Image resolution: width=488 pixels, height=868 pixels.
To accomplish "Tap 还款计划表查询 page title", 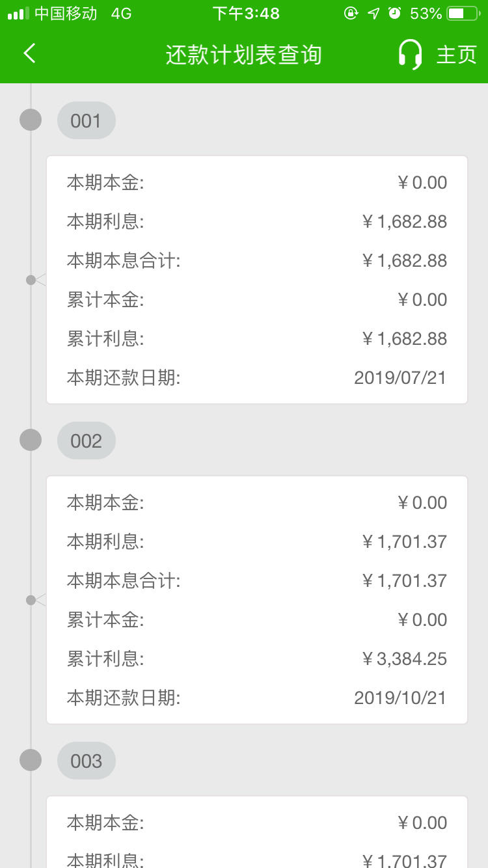I will [x=244, y=55].
